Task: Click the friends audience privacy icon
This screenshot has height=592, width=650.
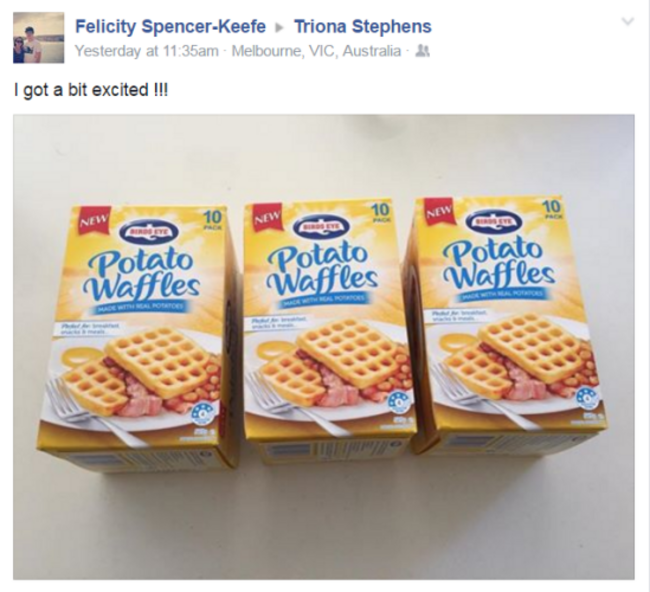Action: pyautogui.click(x=422, y=51)
